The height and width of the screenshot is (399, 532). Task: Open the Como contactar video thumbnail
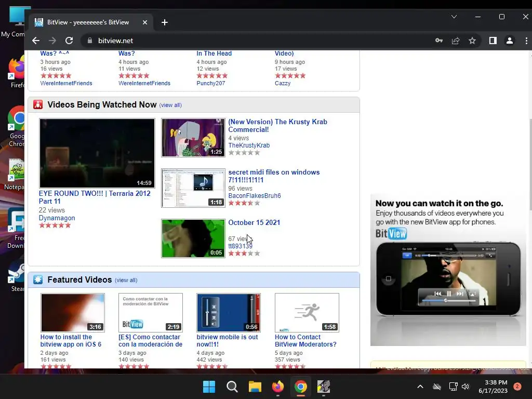(x=151, y=312)
